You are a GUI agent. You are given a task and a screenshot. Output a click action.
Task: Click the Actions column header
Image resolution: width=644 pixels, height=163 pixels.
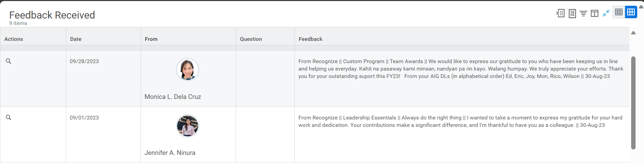click(14, 39)
